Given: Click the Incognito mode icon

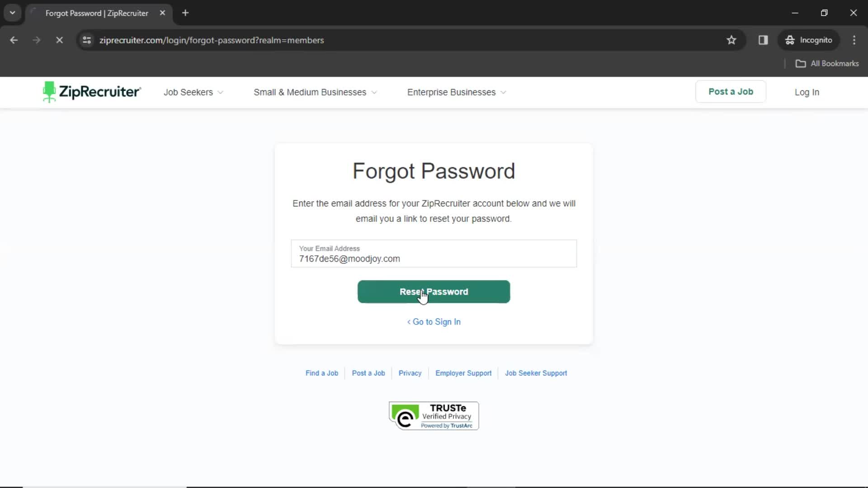Looking at the screenshot, I should tap(791, 40).
